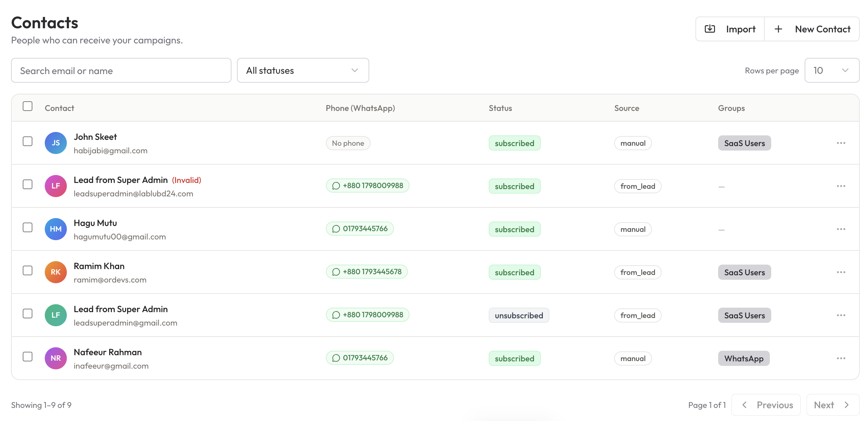Click the WhatsApp group tag
This screenshot has width=868, height=421.
click(x=744, y=358)
